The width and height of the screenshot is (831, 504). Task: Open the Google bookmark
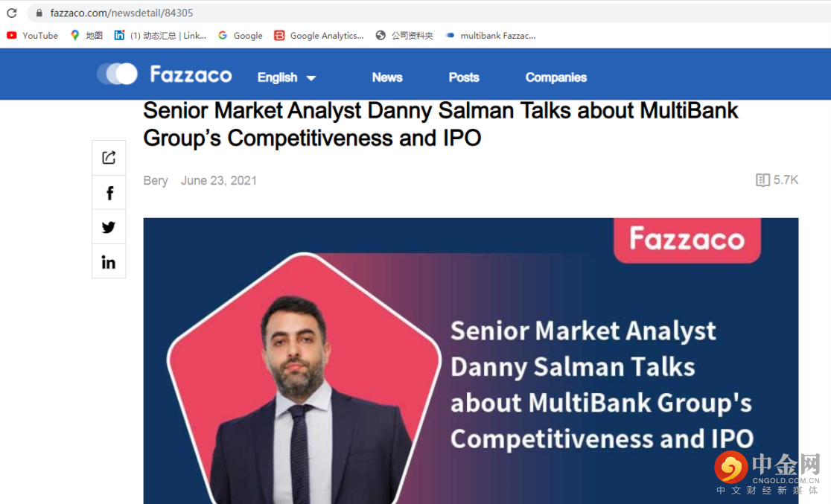pyautogui.click(x=240, y=35)
